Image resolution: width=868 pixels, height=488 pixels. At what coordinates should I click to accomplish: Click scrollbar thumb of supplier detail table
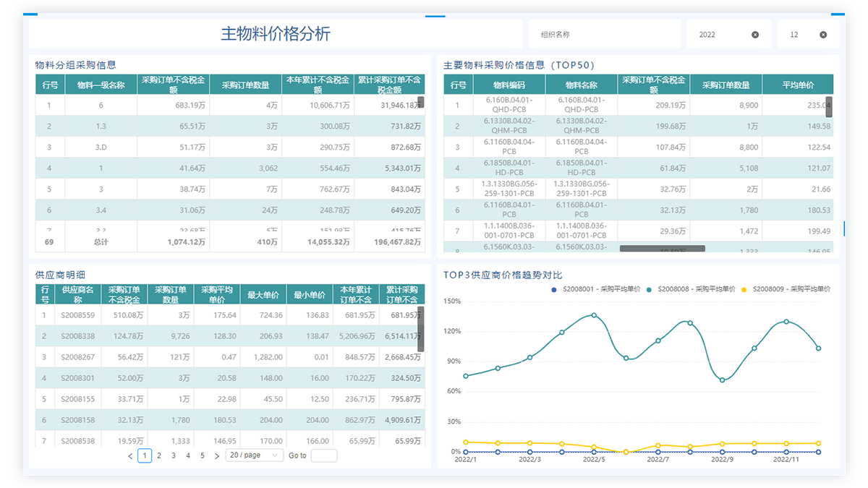[x=421, y=329]
